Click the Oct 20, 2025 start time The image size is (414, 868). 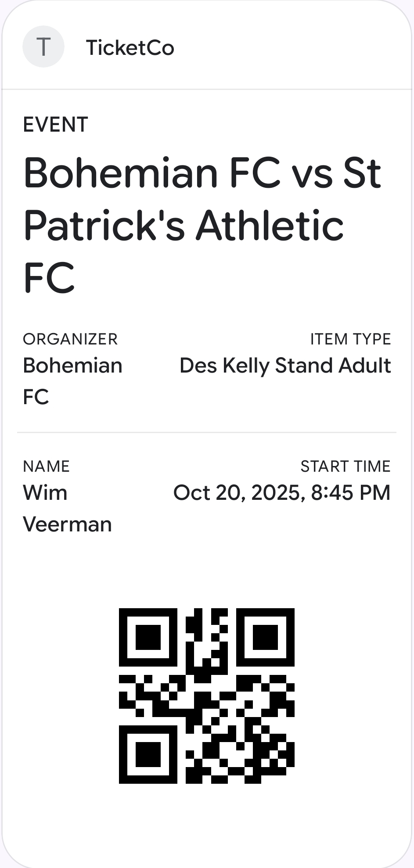[281, 492]
